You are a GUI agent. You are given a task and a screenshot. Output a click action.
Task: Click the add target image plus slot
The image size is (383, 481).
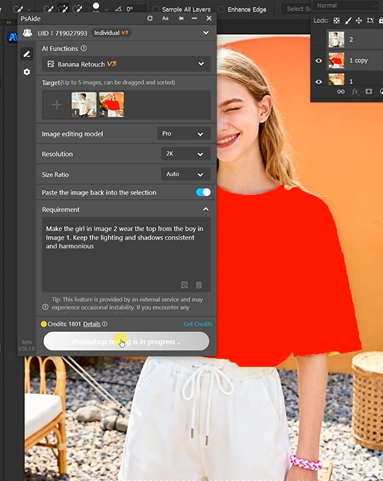pyautogui.click(x=57, y=105)
